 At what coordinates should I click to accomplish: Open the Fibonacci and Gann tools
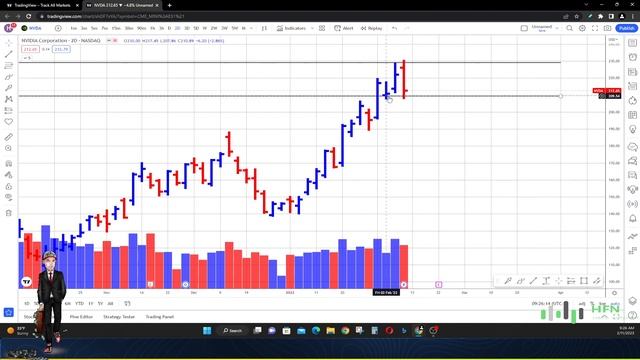point(9,65)
